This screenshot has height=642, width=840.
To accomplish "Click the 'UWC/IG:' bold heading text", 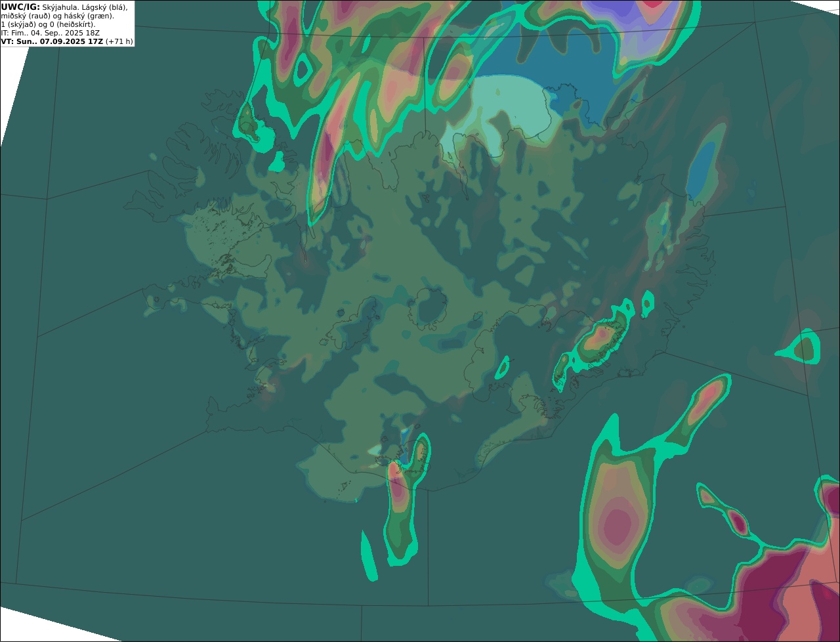I will click(x=20, y=7).
